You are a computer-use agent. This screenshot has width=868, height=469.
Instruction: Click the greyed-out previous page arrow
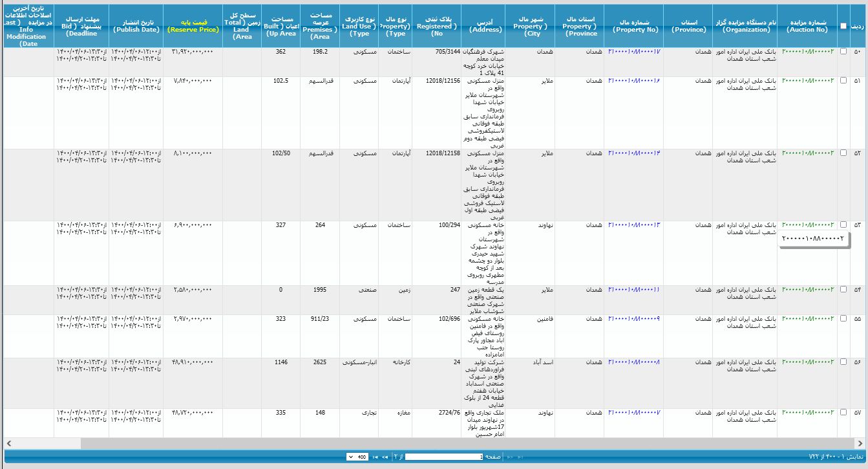[509, 457]
